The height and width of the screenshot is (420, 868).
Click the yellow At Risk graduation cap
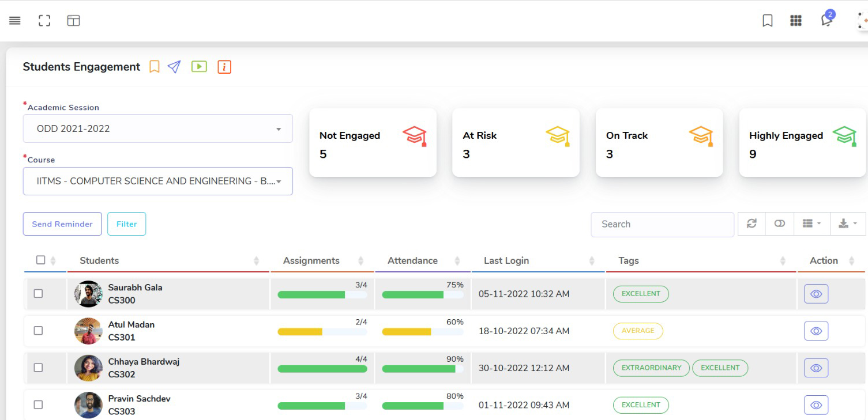(x=558, y=136)
